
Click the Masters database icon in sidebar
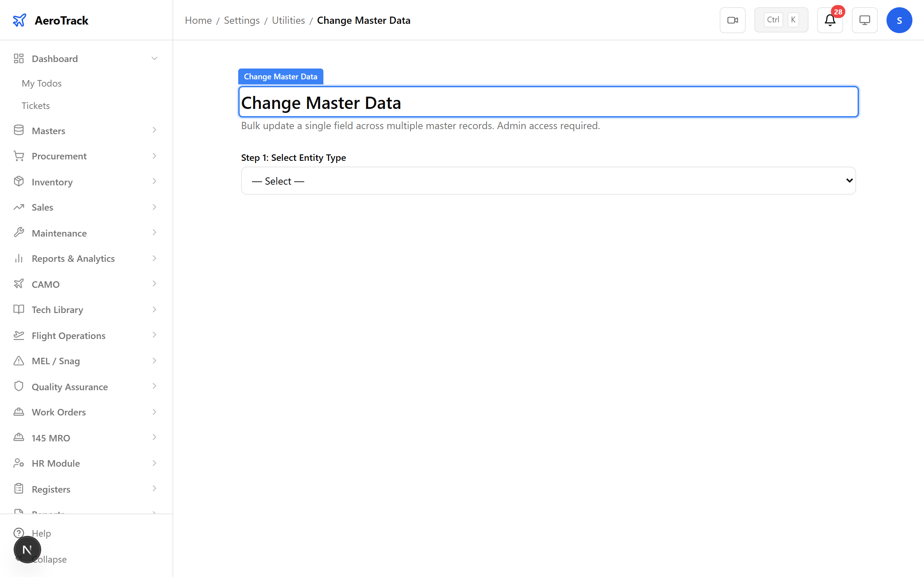[19, 130]
